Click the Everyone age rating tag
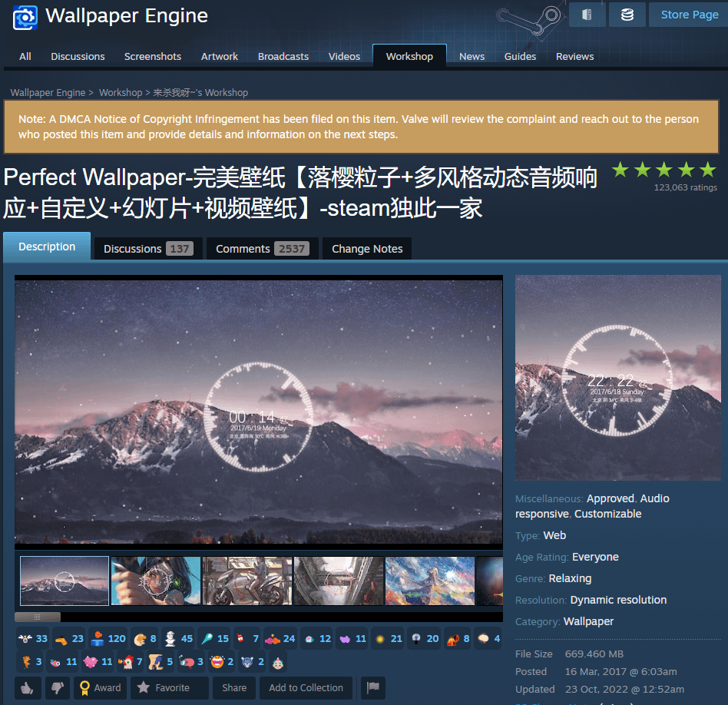This screenshot has width=728, height=705. [x=595, y=557]
